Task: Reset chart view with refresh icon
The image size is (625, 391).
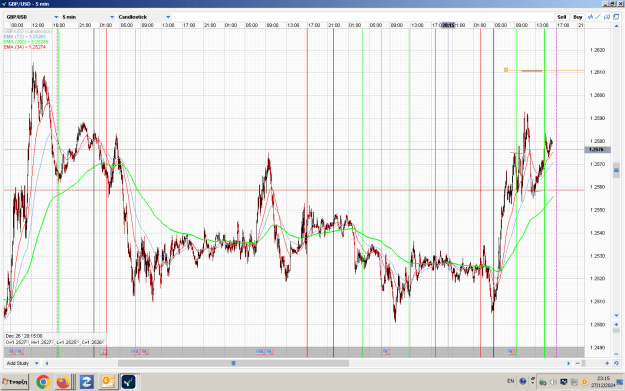Action: [x=616, y=363]
